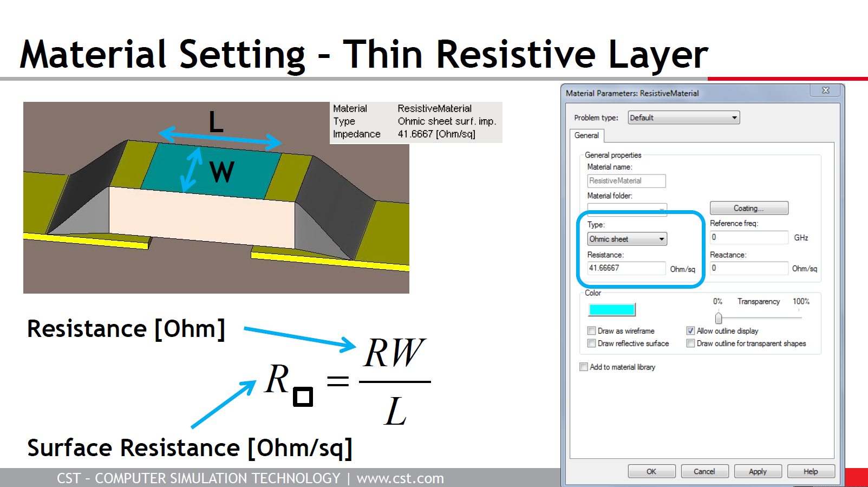
Task: Click the OK button
Action: click(x=651, y=471)
